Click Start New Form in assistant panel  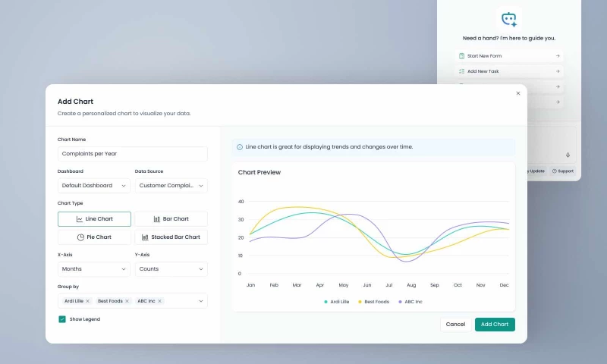click(509, 56)
